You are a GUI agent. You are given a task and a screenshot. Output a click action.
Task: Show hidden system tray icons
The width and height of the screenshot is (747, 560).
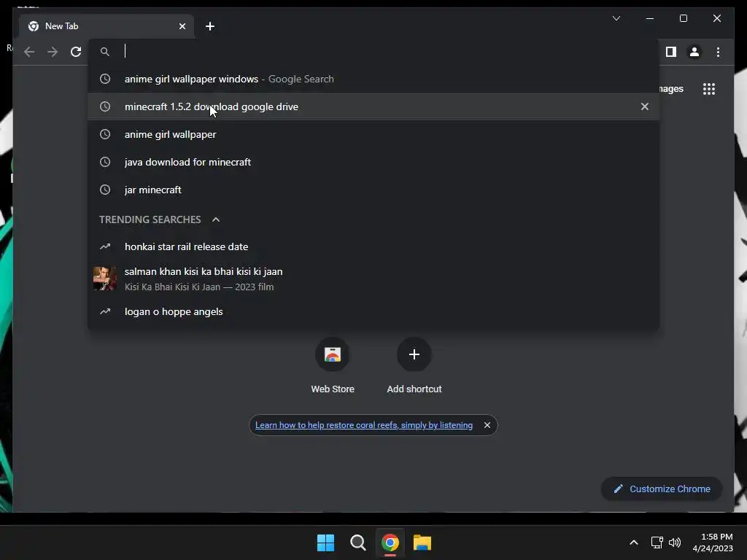(x=634, y=542)
